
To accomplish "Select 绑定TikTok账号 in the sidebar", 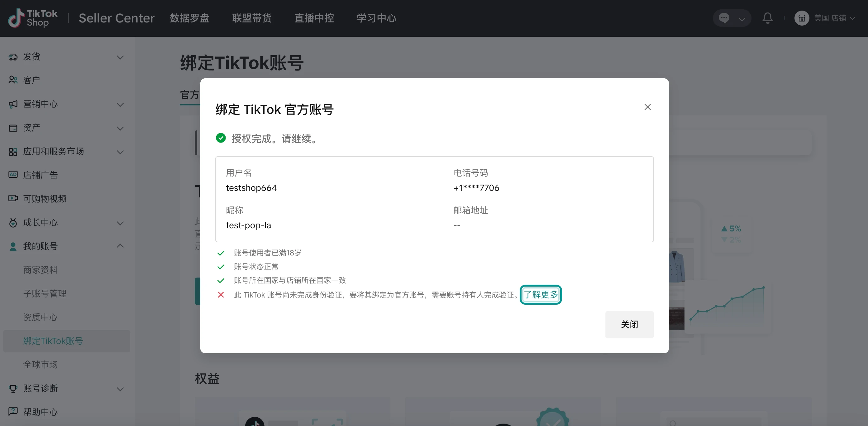I will [x=53, y=341].
